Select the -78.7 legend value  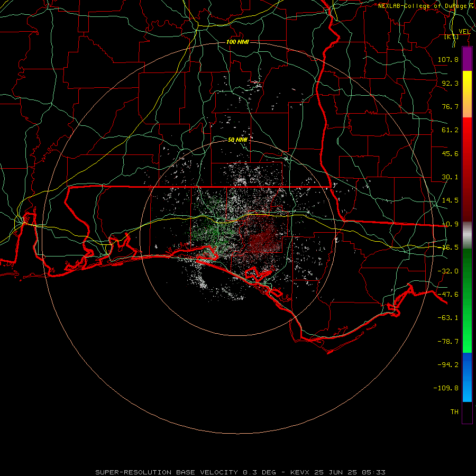(x=448, y=342)
